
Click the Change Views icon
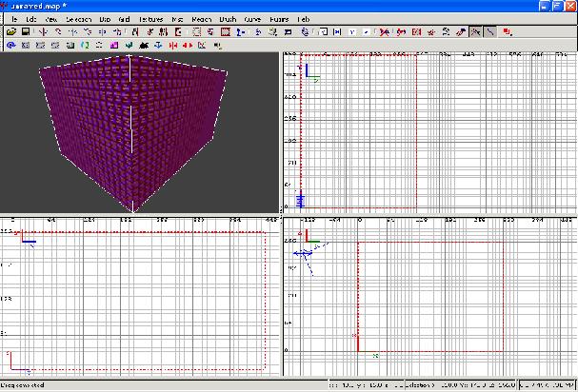point(258,32)
